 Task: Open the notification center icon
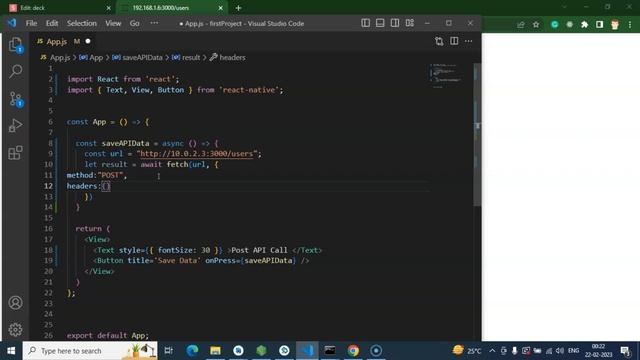[625, 351]
